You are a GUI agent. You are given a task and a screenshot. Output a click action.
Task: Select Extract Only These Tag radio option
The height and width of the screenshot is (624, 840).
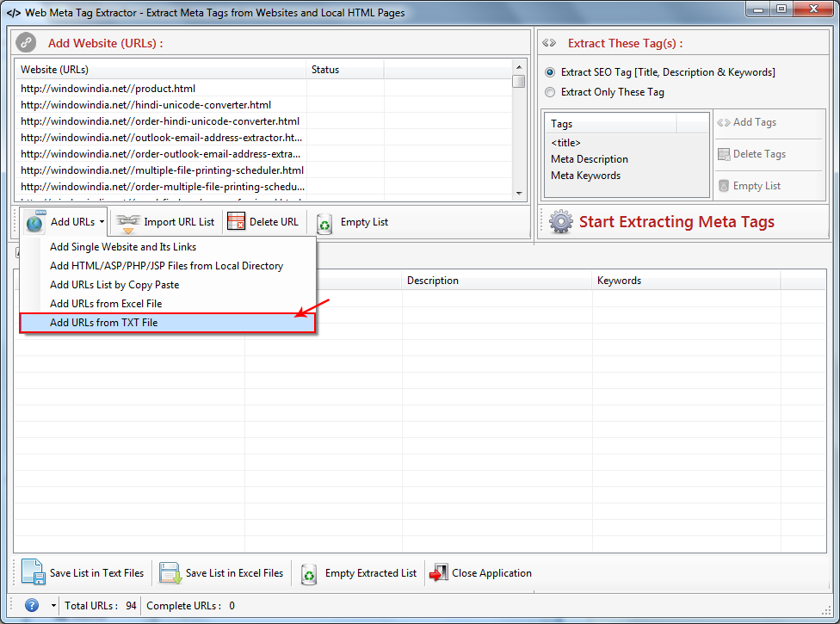coord(550,92)
